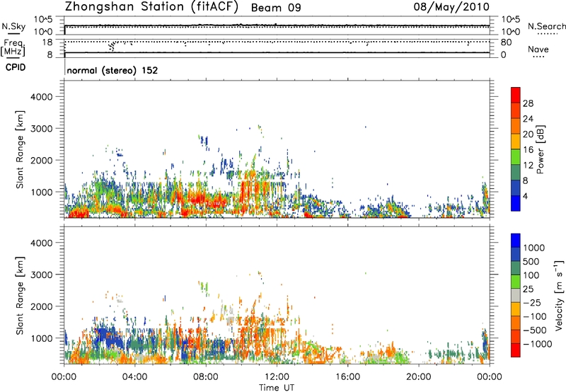Click the '-25' Velocity colorbar label
The height and width of the screenshot is (392, 566).
531,302
